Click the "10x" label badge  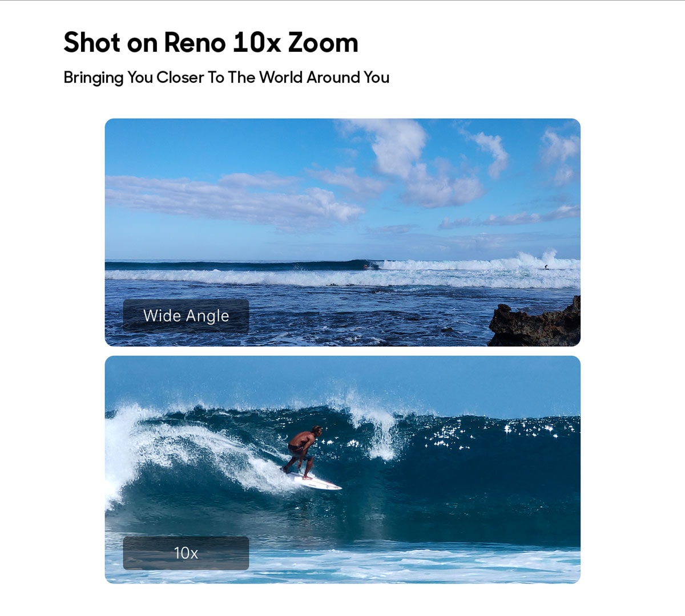coord(186,553)
